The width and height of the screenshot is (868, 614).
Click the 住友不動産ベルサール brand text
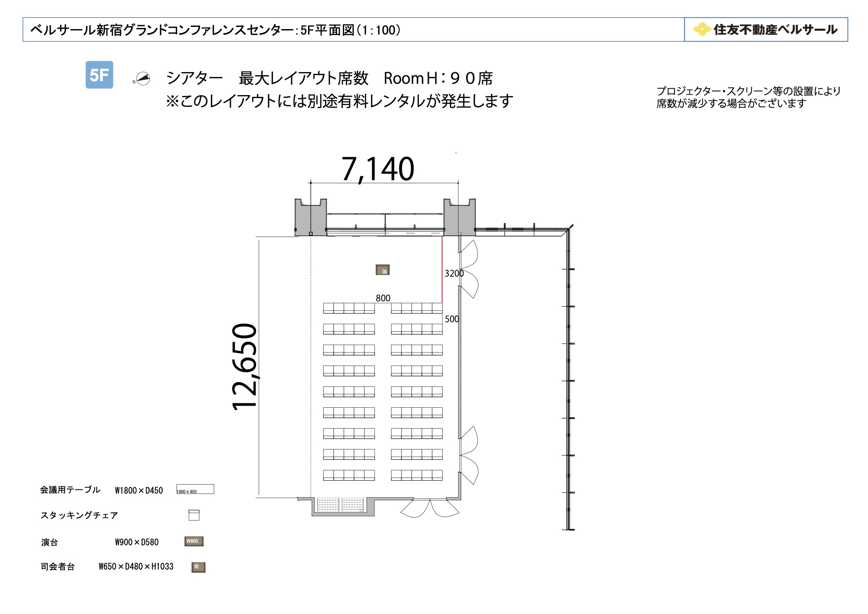click(x=775, y=30)
